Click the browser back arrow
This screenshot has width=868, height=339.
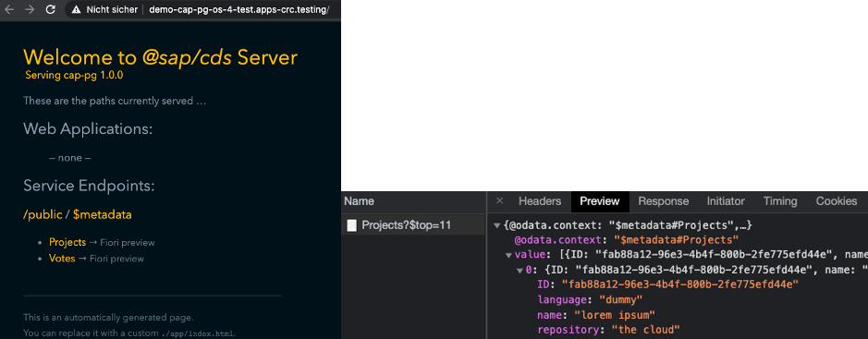pos(9,9)
